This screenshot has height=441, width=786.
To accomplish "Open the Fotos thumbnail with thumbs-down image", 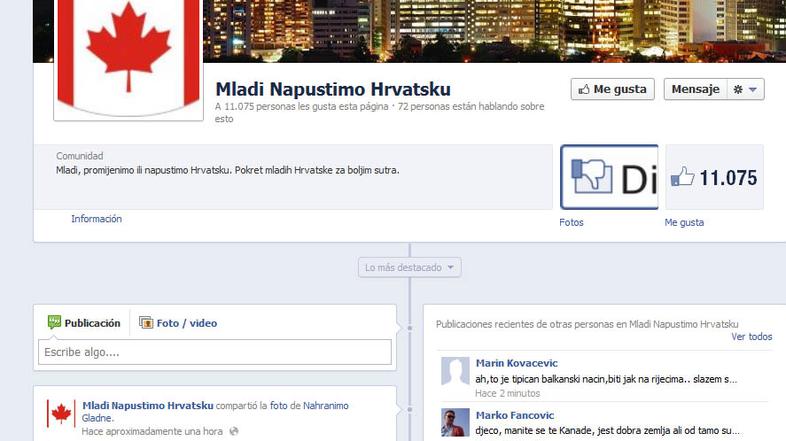I will pos(609,177).
